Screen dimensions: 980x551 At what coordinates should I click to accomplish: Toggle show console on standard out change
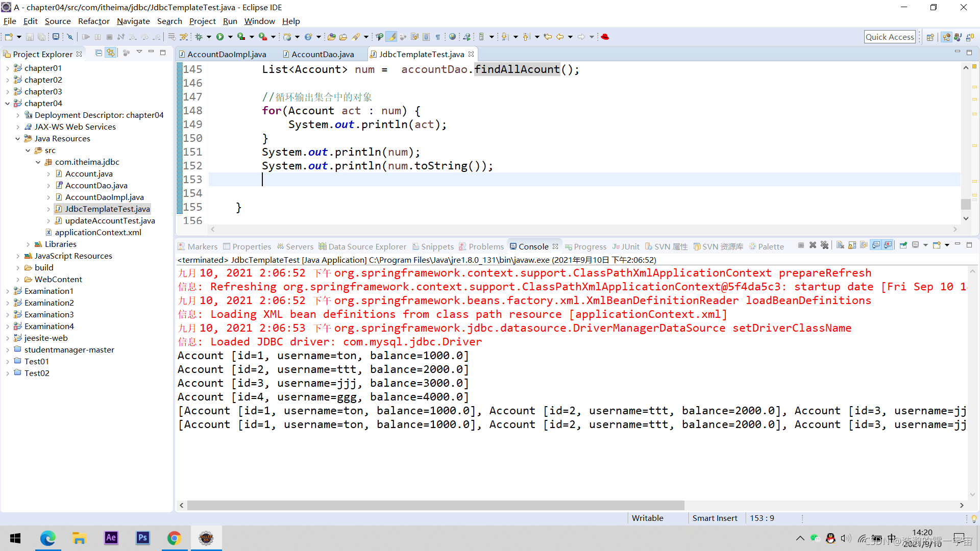click(876, 245)
